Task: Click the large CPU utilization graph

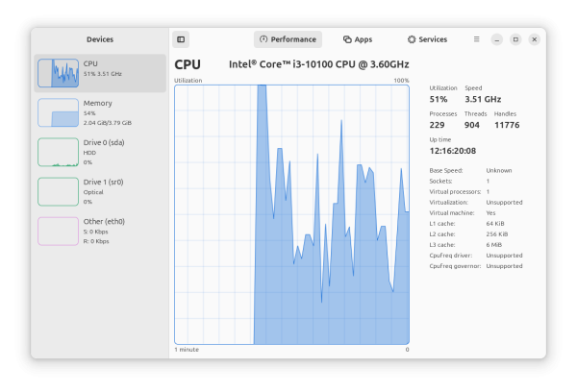Action: pos(291,214)
